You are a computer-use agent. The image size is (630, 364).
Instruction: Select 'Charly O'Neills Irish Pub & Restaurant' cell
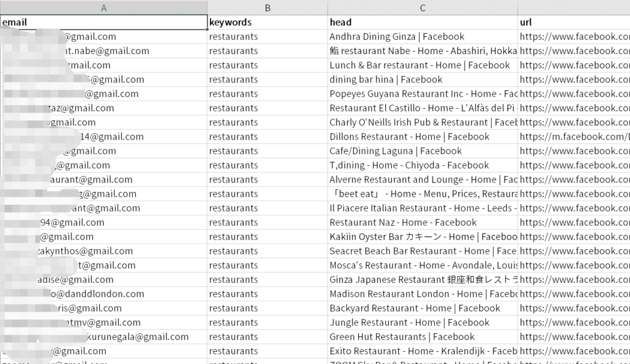coord(423,122)
